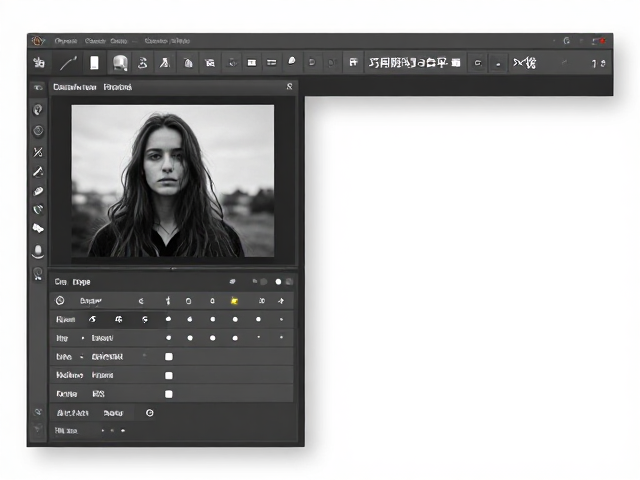
Task: Click the vertical slider icon in the clock row
Action: click(168, 301)
